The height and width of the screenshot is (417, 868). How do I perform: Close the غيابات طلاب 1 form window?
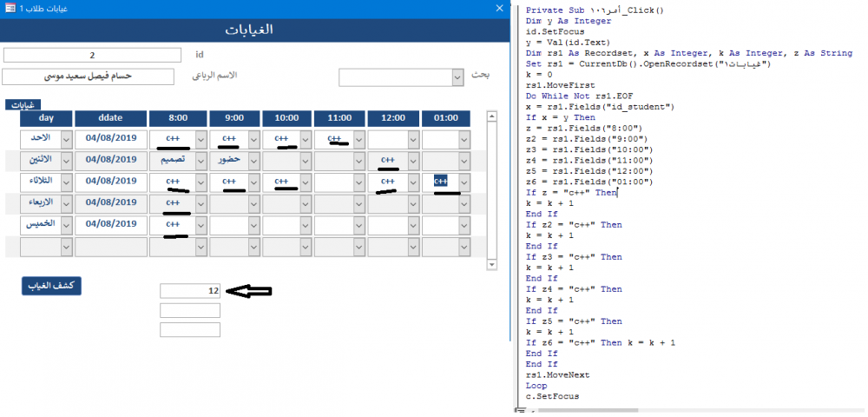[499, 8]
